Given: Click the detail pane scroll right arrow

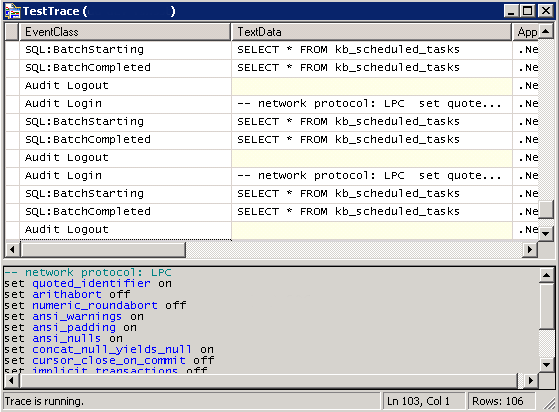Looking at the screenshot, I should 531,381.
